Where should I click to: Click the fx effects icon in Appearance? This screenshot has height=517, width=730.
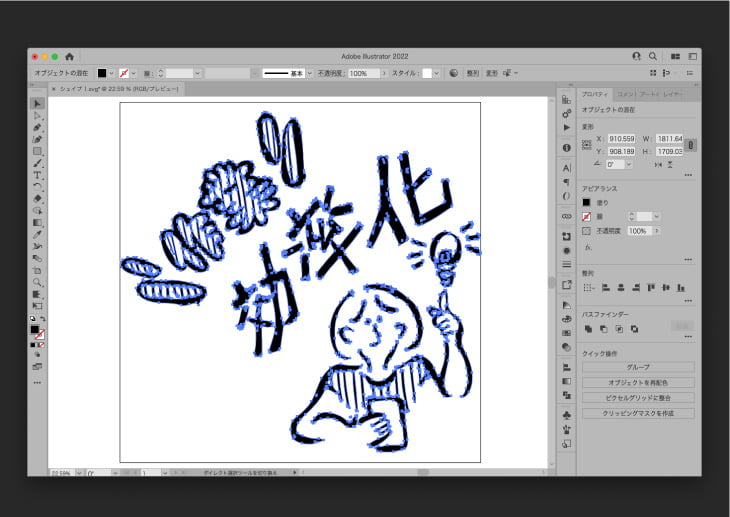[589, 246]
